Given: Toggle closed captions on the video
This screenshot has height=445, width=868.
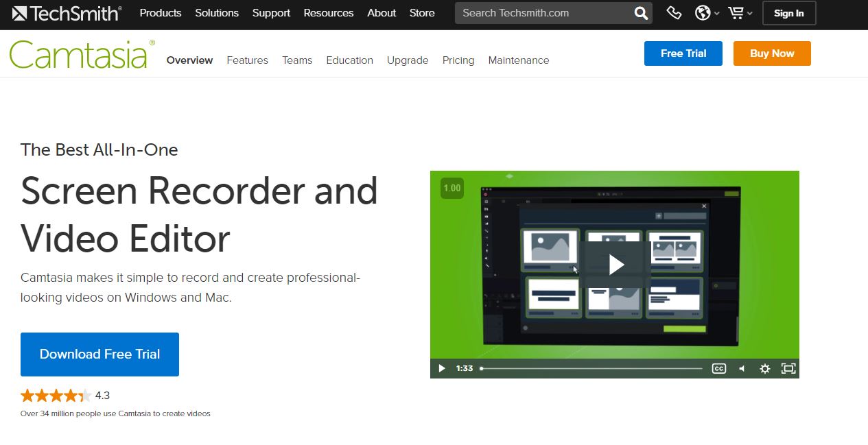Looking at the screenshot, I should pos(718,369).
